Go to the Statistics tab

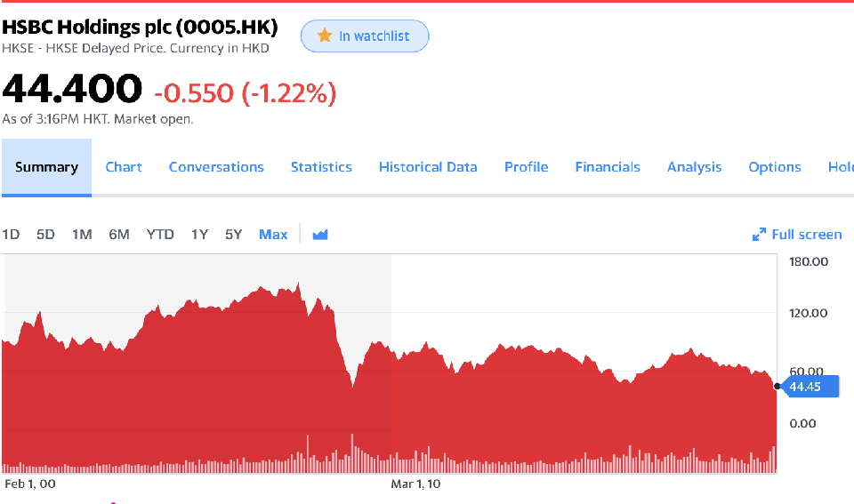coord(321,167)
